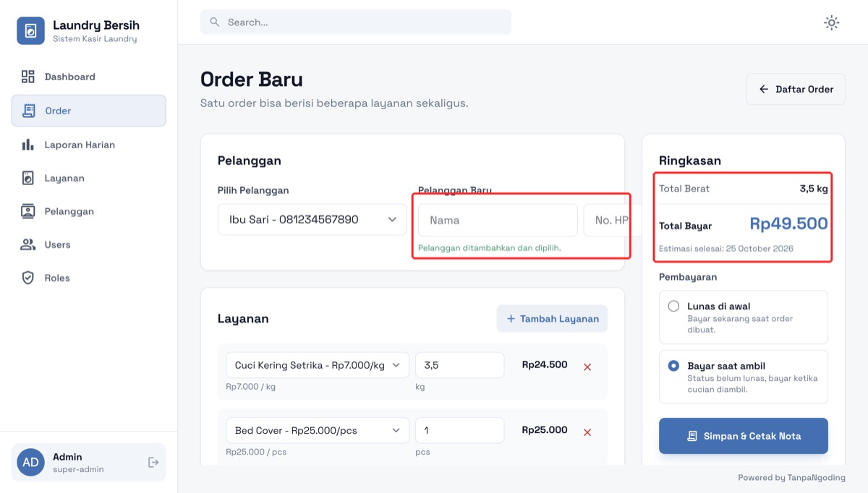Click the Rp24.500 subtotal
The height and width of the screenshot is (493, 868).
pyautogui.click(x=545, y=365)
